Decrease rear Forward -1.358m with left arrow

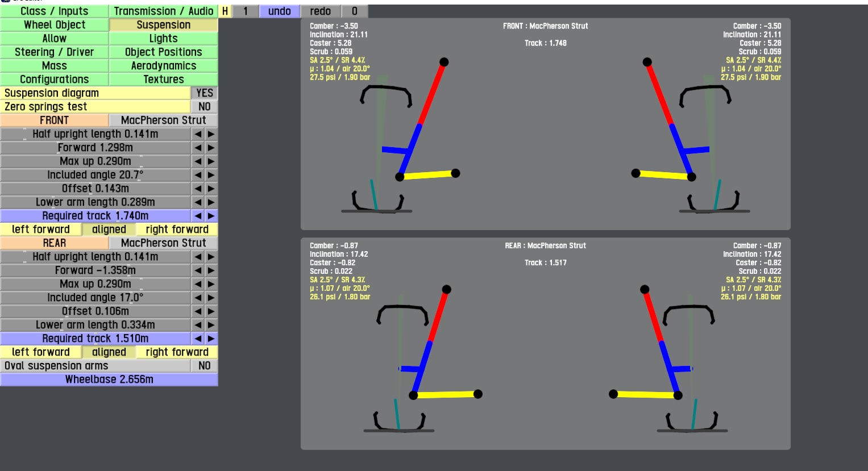click(x=198, y=270)
